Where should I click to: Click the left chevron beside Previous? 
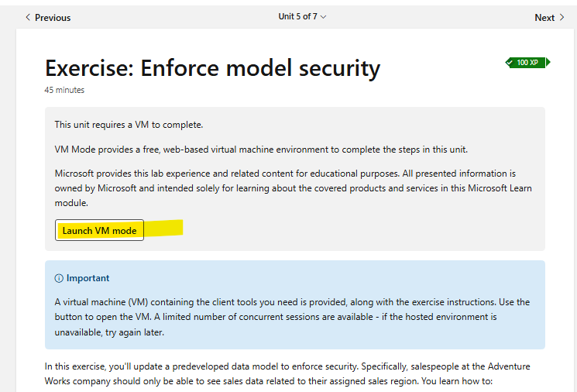point(28,17)
